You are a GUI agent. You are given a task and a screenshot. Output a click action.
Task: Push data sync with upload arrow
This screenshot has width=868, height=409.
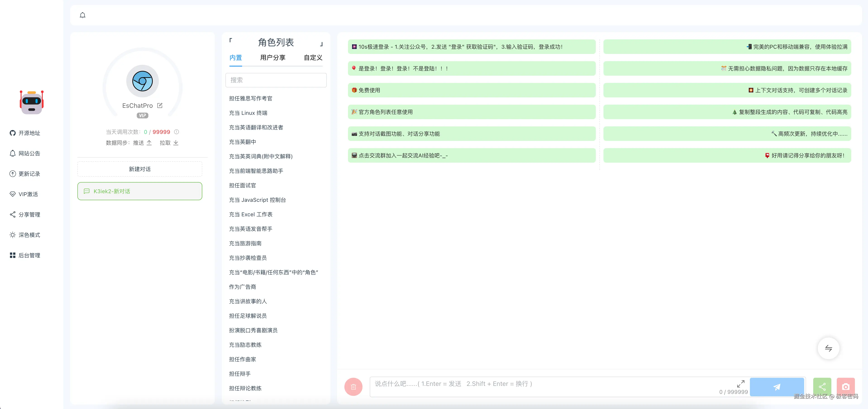click(x=149, y=143)
